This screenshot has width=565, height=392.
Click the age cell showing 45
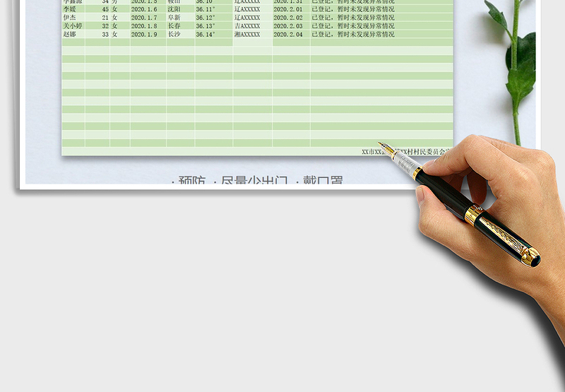click(105, 9)
